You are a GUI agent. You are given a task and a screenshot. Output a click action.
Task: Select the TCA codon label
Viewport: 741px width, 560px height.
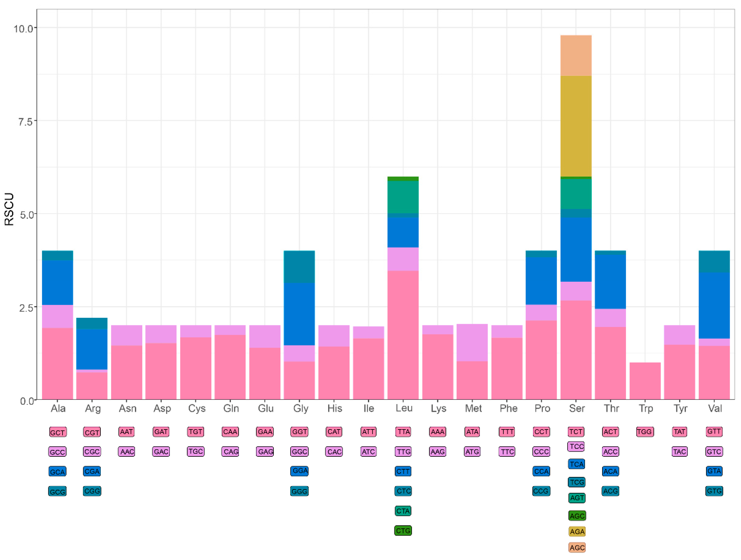(577, 464)
